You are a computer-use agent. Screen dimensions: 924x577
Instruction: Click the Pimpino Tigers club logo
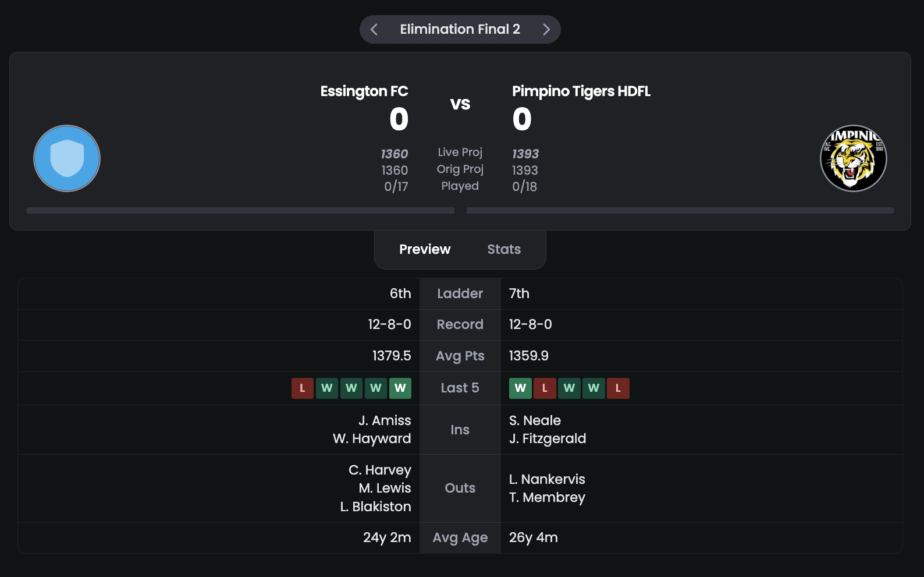click(854, 158)
